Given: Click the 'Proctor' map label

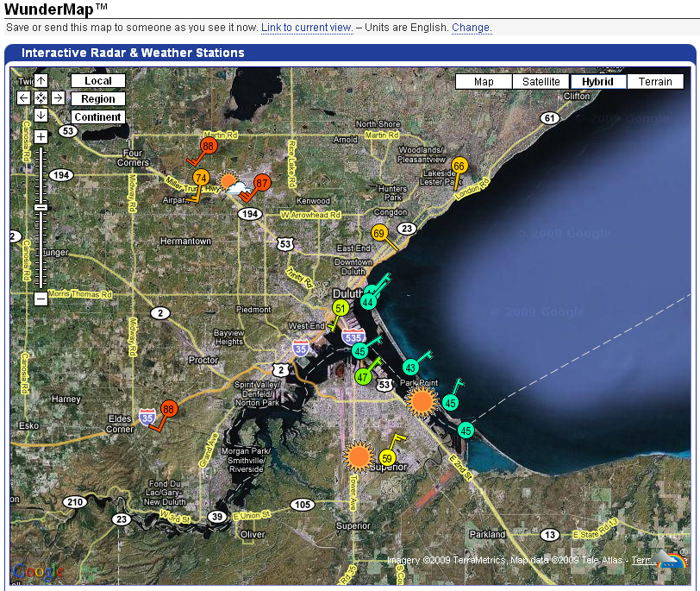Looking at the screenshot, I should [203, 360].
